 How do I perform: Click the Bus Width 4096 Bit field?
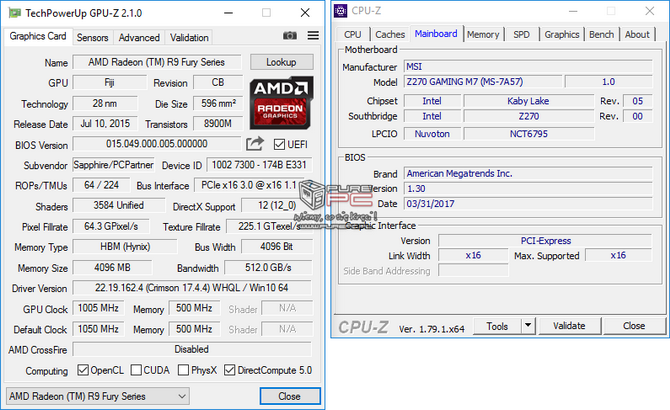[x=276, y=246]
